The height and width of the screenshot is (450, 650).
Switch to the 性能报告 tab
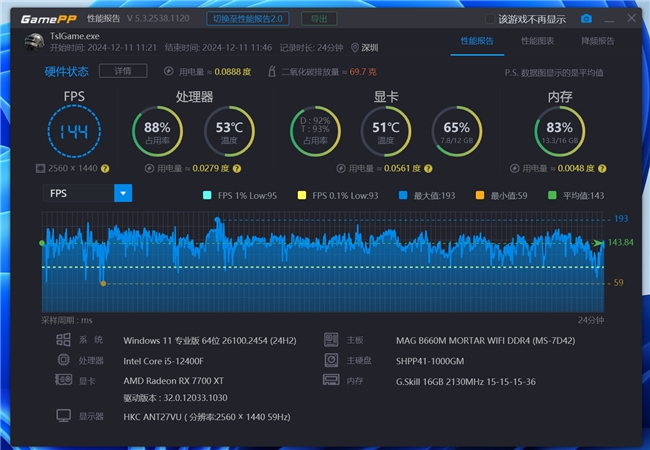(x=477, y=41)
